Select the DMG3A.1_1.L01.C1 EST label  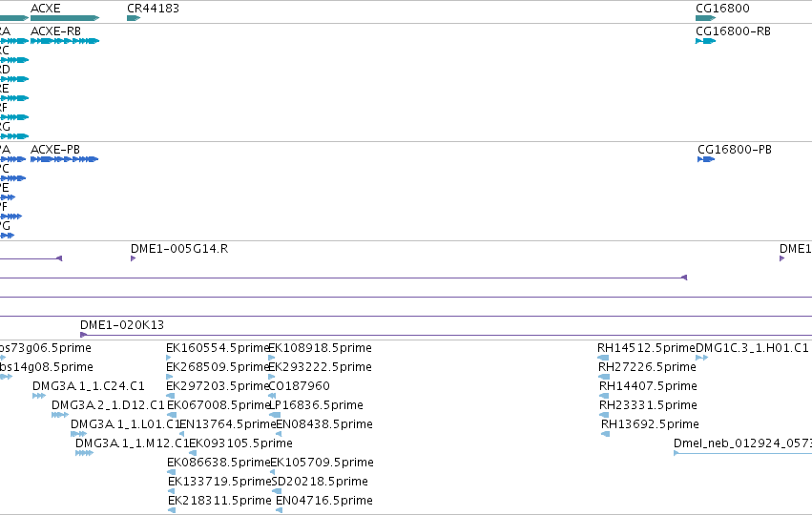(x=126, y=424)
